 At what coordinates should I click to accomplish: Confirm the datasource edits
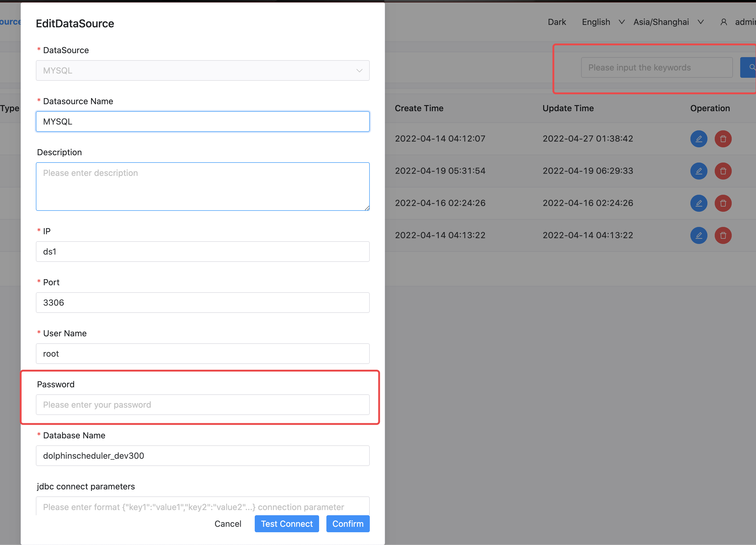tap(348, 524)
